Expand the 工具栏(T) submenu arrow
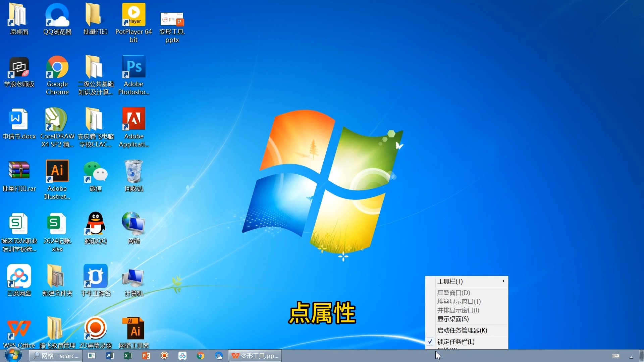 pyautogui.click(x=503, y=281)
